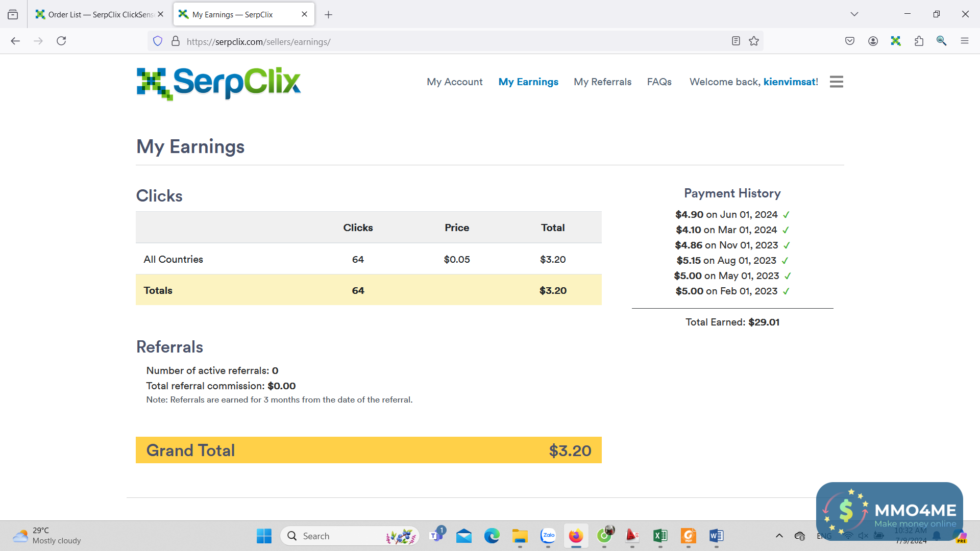Click the Save to Pocket icon

pos(850,41)
